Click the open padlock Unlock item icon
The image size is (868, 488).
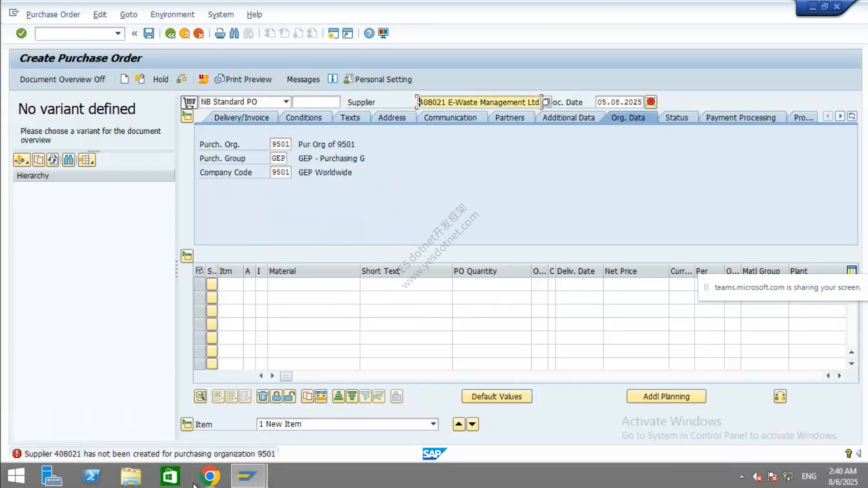pyautogui.click(x=290, y=396)
